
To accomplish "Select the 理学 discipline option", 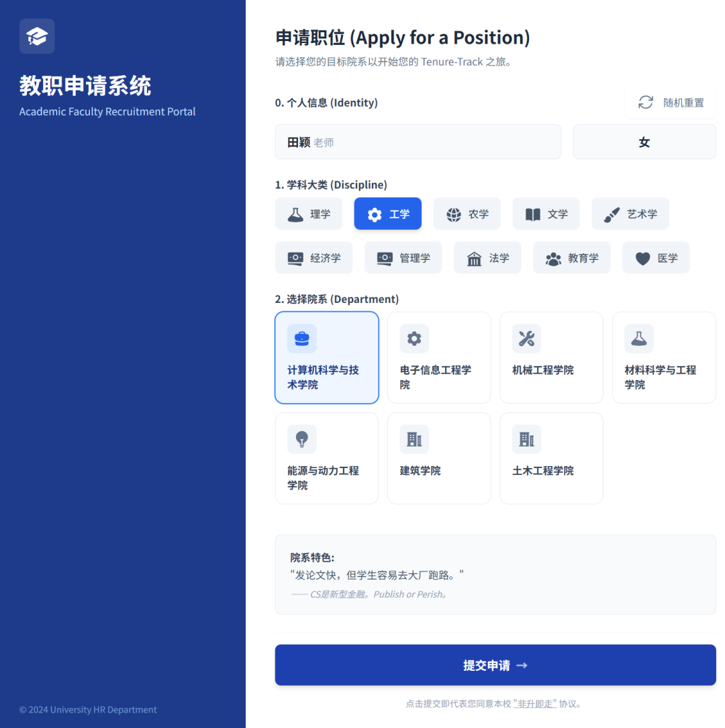I will coord(309,214).
